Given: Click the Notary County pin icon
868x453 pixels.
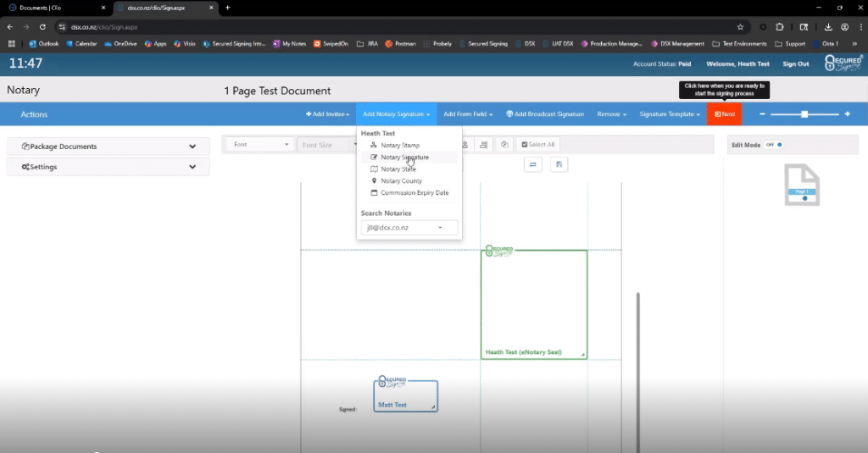Looking at the screenshot, I should pos(374,181).
